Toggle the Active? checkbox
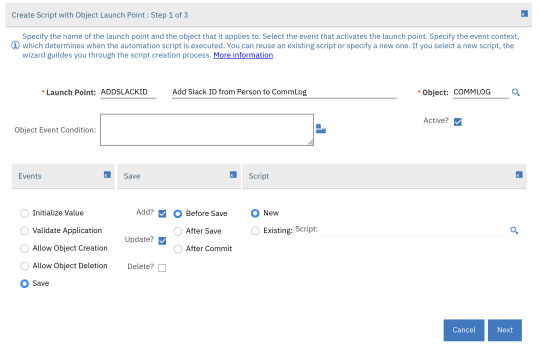The image size is (540, 361). 458,122
